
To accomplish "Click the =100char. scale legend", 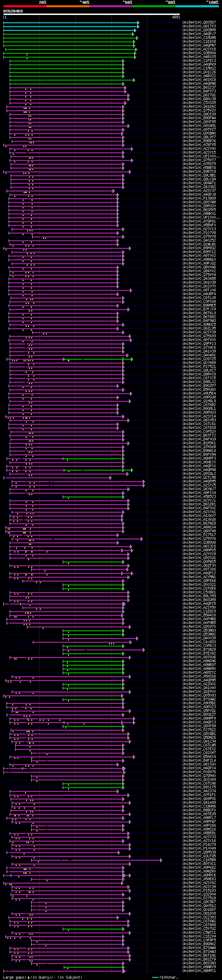I will pos(164,977).
